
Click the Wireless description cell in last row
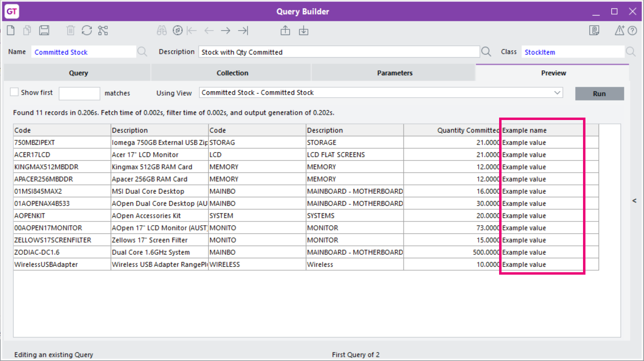click(355, 264)
